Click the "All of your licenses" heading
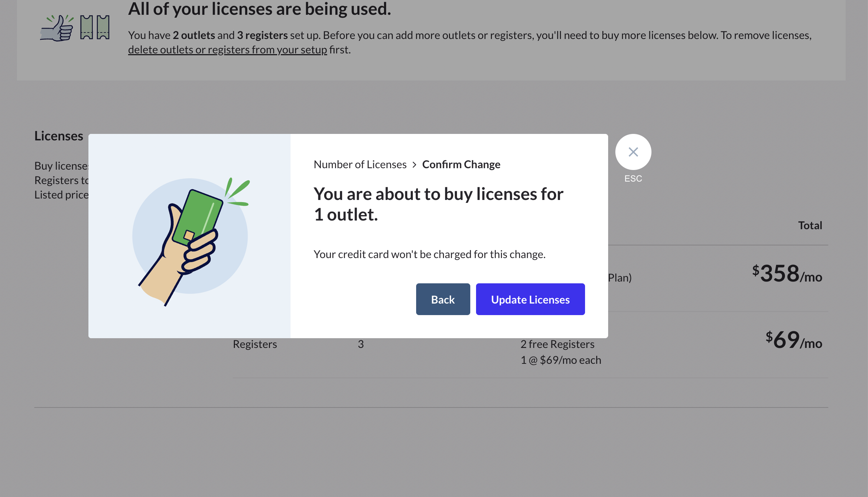The height and width of the screenshot is (497, 868). click(259, 9)
